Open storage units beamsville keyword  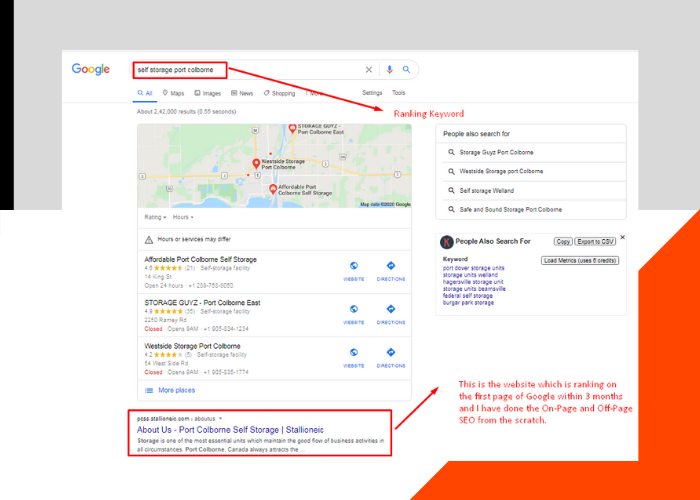pos(475,289)
